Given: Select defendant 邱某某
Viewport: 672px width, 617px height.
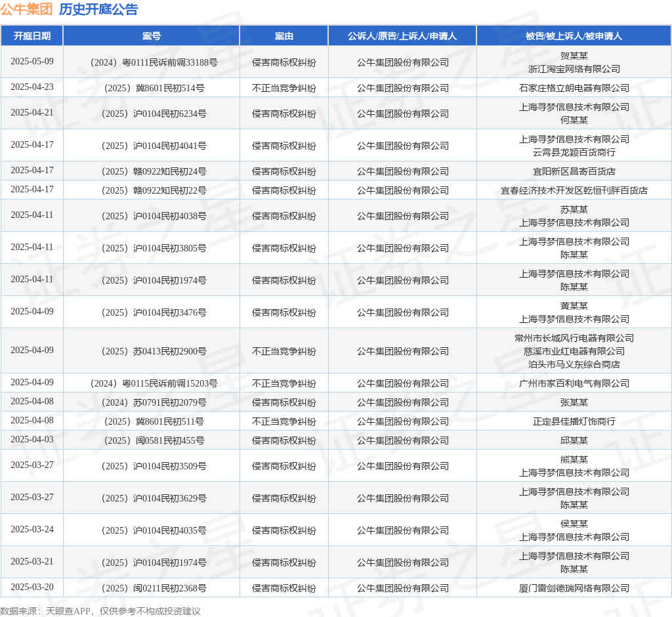Looking at the screenshot, I should click(574, 440).
